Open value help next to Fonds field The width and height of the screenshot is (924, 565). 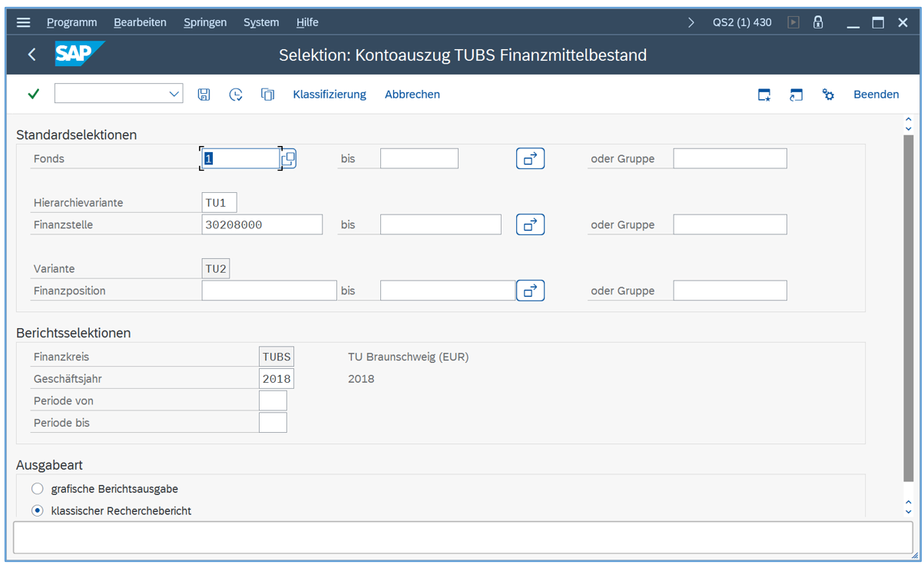pos(288,158)
